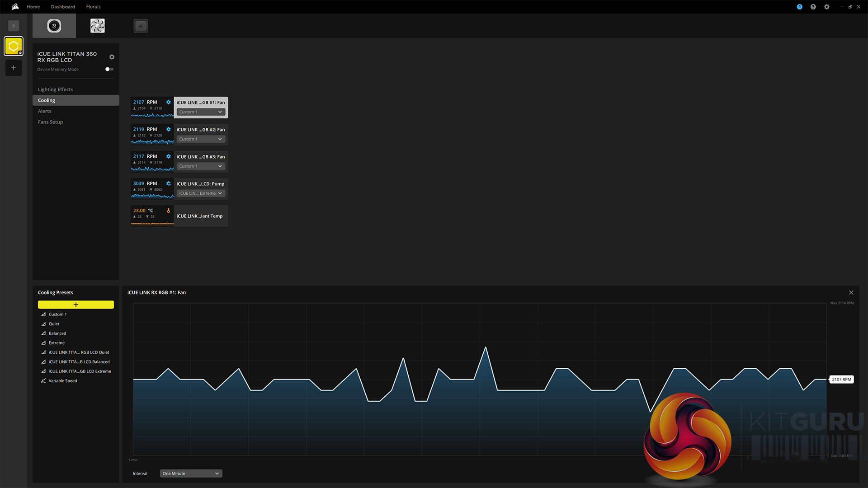Open iCUE global settings gear

pyautogui.click(x=826, y=7)
